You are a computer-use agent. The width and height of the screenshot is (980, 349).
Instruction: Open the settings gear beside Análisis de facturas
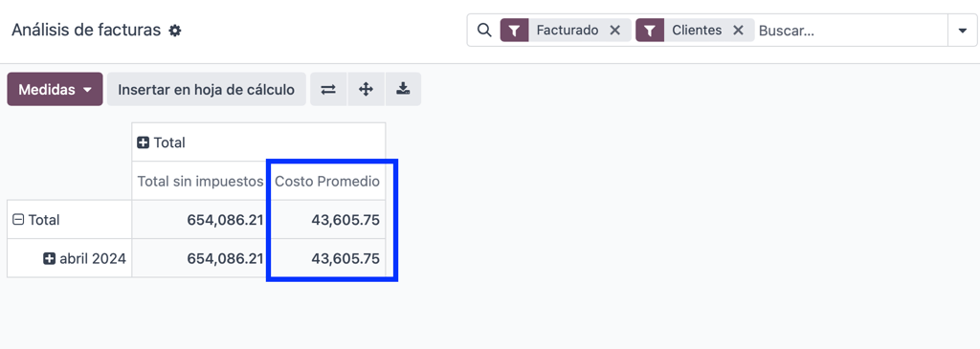[175, 30]
